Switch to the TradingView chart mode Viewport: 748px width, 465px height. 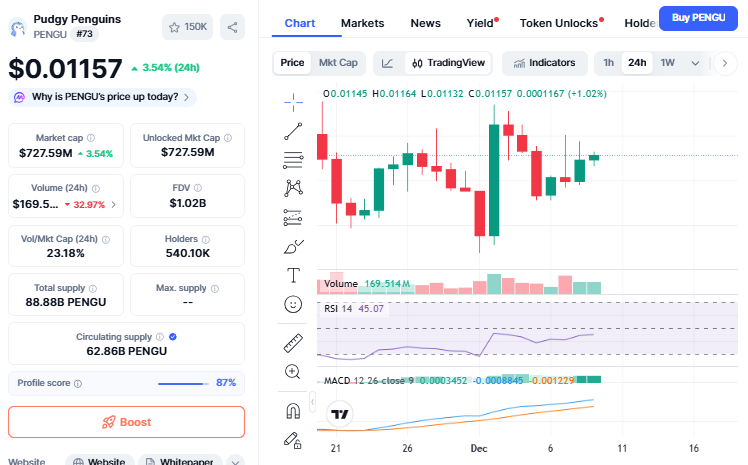click(449, 63)
